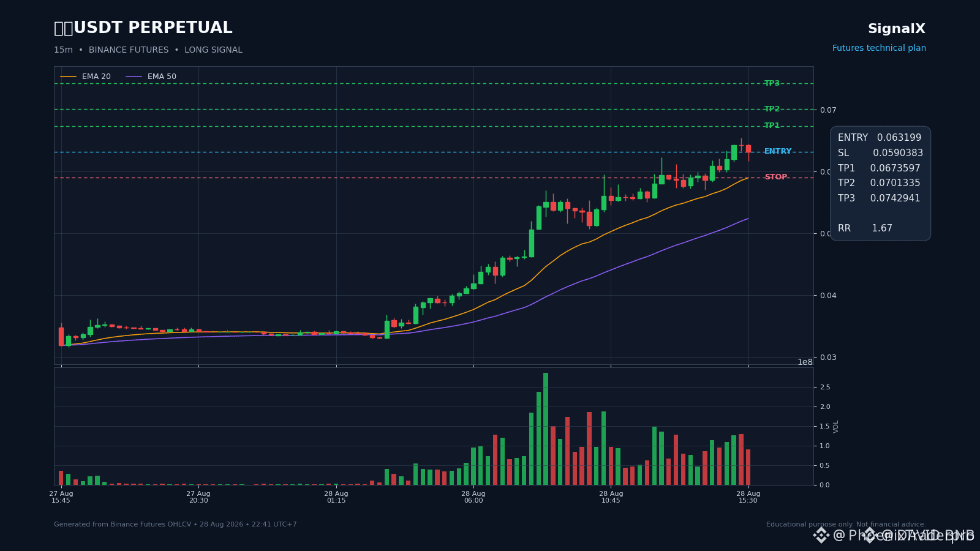
Task: Click the 'Generated from Binance Futures OHLCV' footer
Action: click(x=175, y=525)
